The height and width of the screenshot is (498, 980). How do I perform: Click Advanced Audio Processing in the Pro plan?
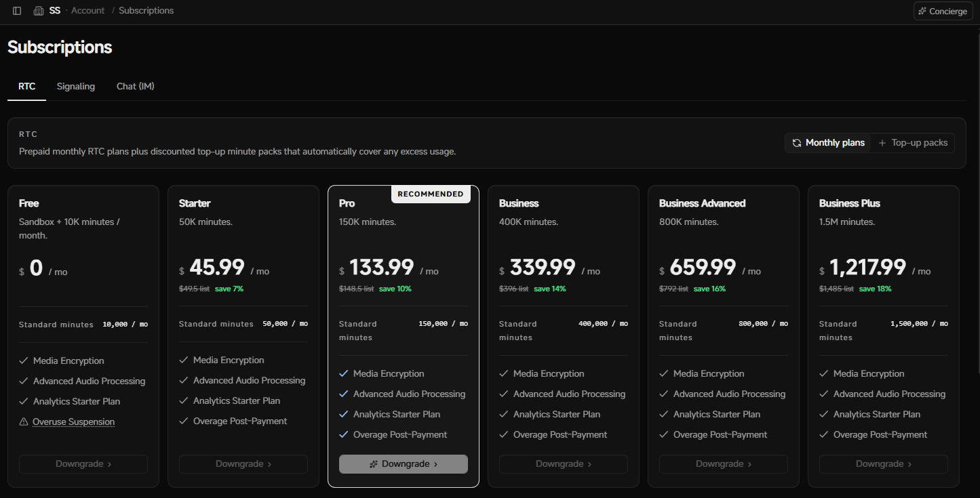[x=409, y=394]
